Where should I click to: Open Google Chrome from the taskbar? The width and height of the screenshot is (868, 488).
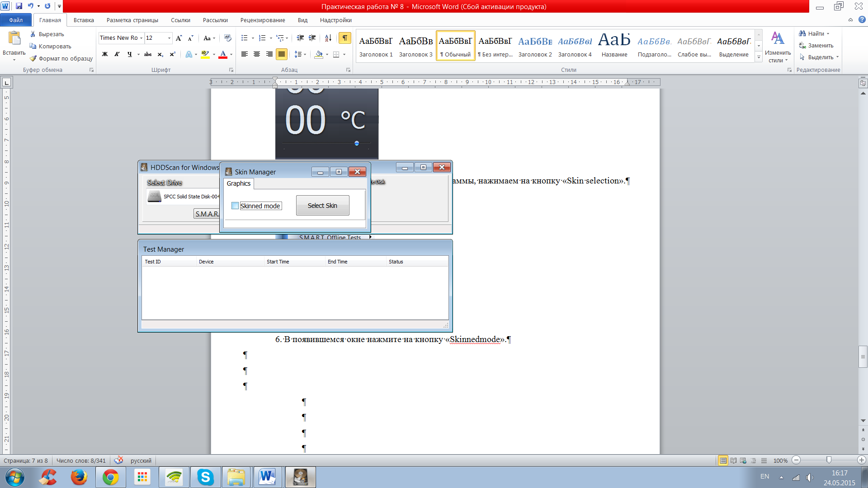[110, 477]
